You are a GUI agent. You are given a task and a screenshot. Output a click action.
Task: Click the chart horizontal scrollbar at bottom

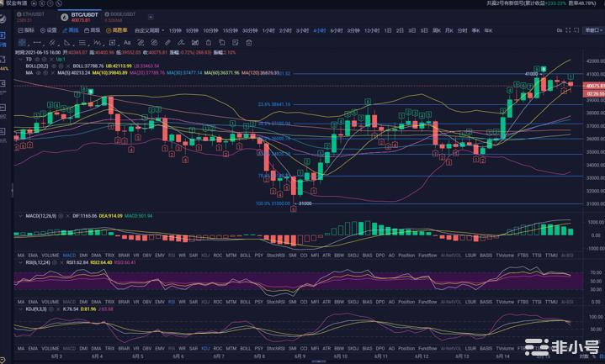(318, 361)
